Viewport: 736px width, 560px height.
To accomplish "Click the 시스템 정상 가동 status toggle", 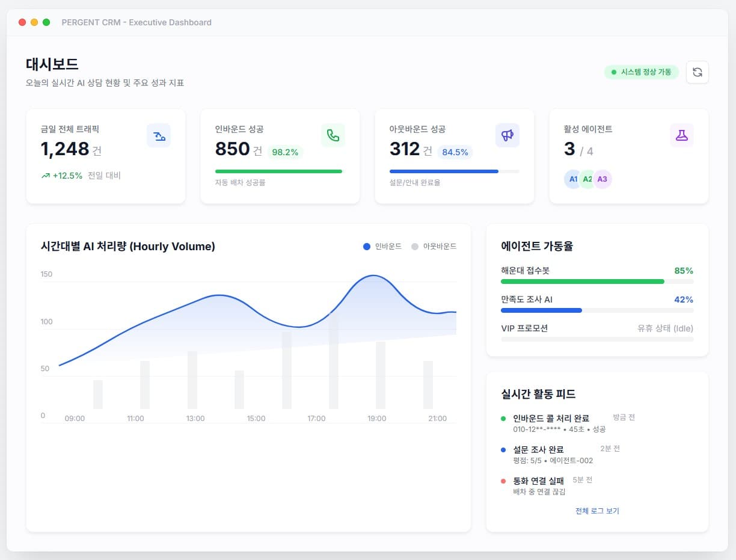I will pos(641,72).
